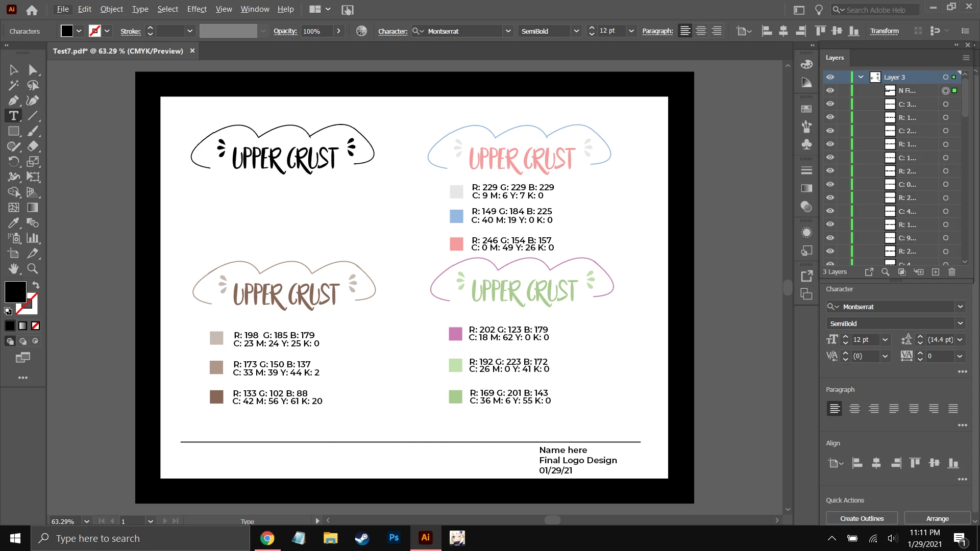Open the Object menu

coord(111,9)
